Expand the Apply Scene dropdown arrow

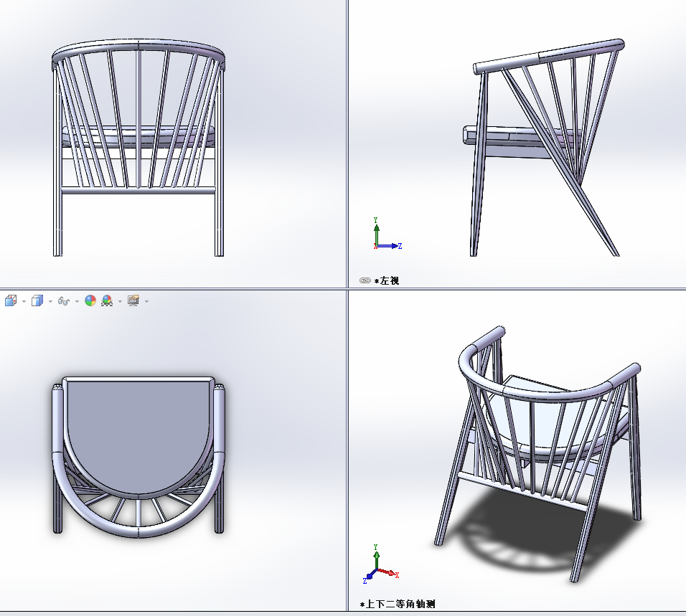(x=120, y=301)
